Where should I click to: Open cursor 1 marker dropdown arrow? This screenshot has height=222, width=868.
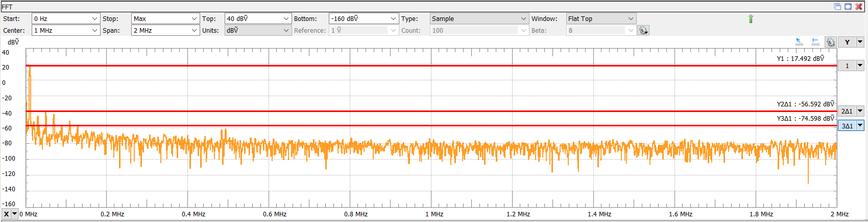point(860,65)
